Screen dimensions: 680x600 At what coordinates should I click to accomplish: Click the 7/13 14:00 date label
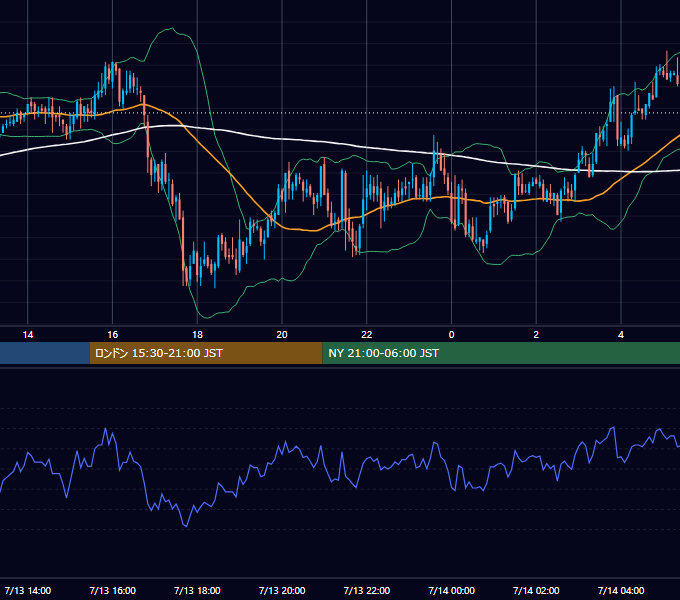28,590
